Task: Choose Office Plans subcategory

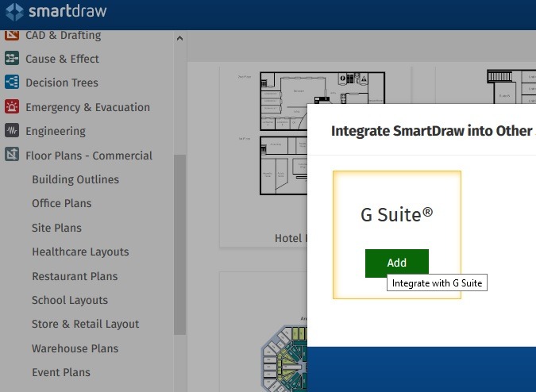Action: tap(61, 203)
